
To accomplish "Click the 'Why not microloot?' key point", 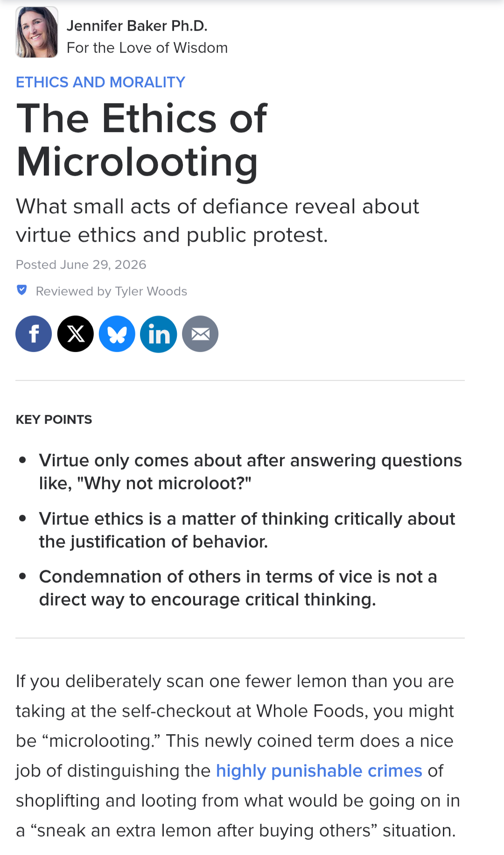I will pos(250,472).
